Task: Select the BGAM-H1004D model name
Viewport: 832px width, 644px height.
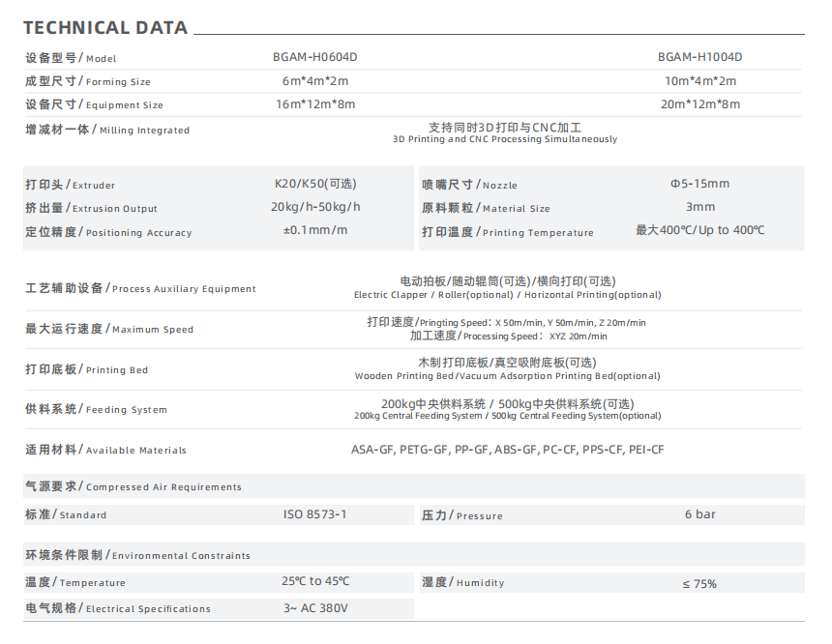Action: pos(700,57)
